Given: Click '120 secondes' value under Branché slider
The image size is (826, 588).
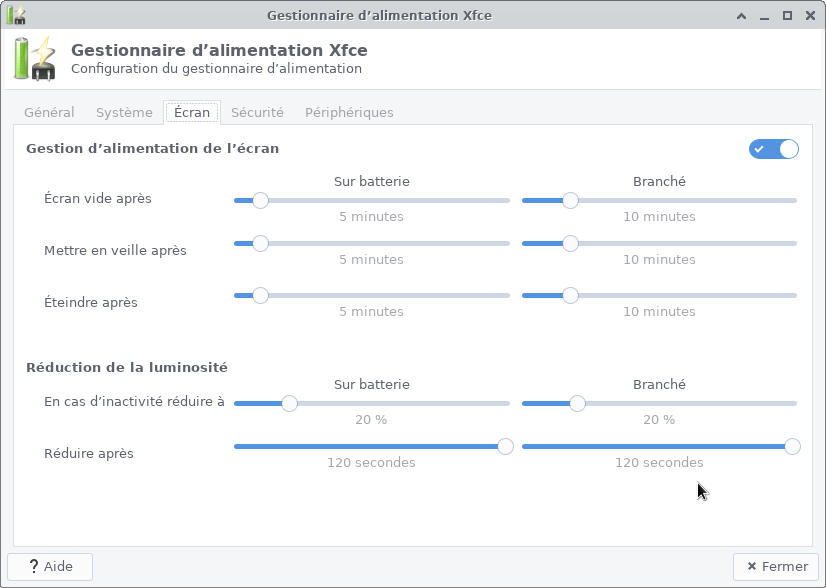Looking at the screenshot, I should [x=660, y=463].
